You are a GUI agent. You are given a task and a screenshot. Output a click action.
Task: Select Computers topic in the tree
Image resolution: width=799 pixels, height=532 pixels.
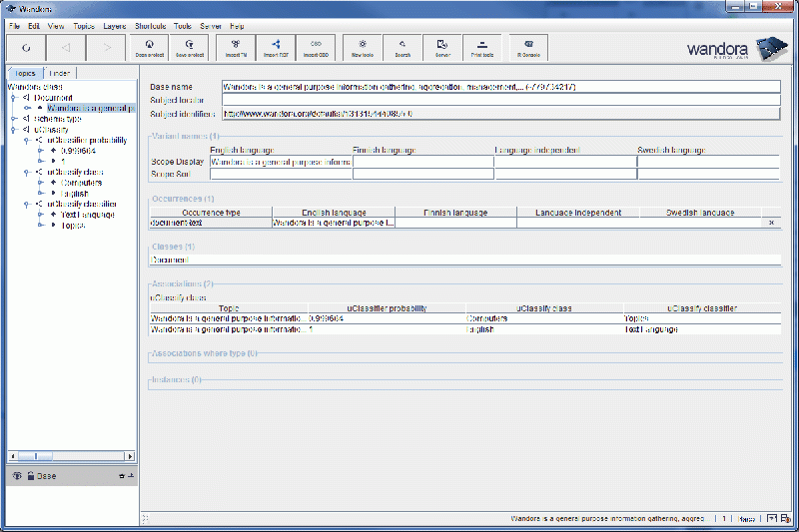tap(81, 183)
